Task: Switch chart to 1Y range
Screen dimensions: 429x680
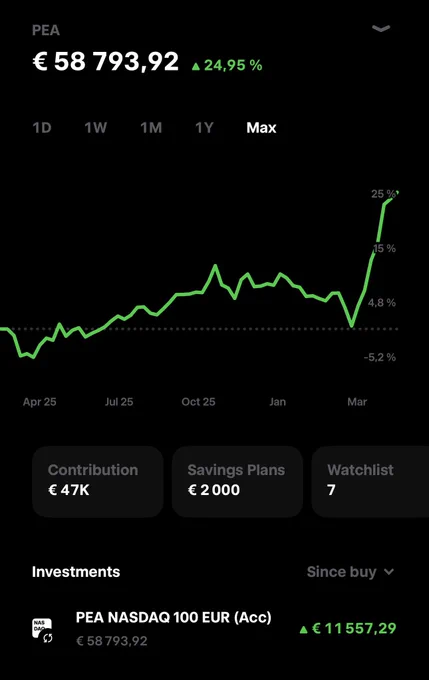Action: [x=204, y=128]
